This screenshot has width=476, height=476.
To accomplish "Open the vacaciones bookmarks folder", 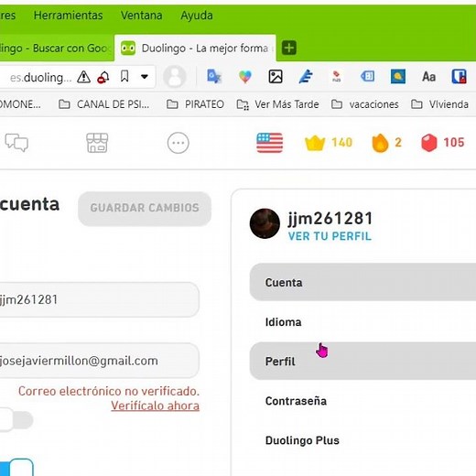I will pos(365,104).
